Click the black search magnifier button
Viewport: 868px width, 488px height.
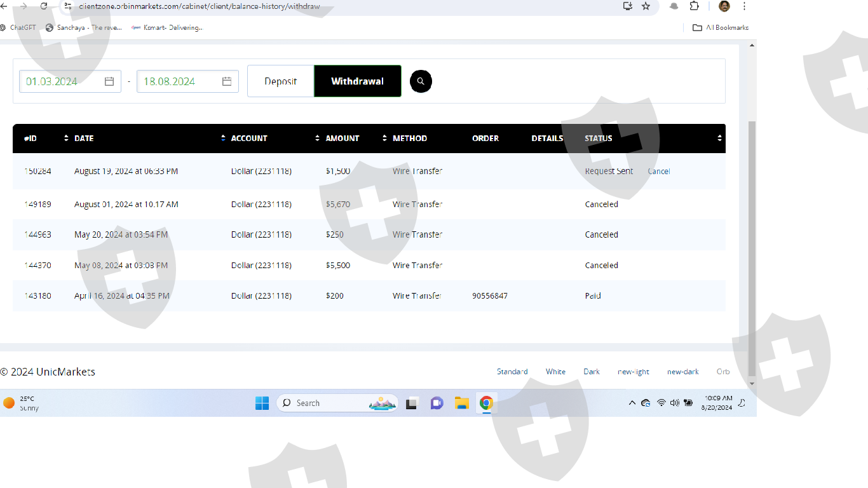click(x=421, y=81)
